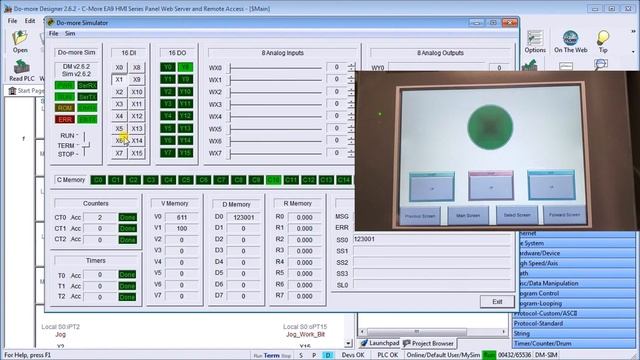640x360 pixels.
Task: Click the WX0 analog input slider
Action: tap(275, 67)
